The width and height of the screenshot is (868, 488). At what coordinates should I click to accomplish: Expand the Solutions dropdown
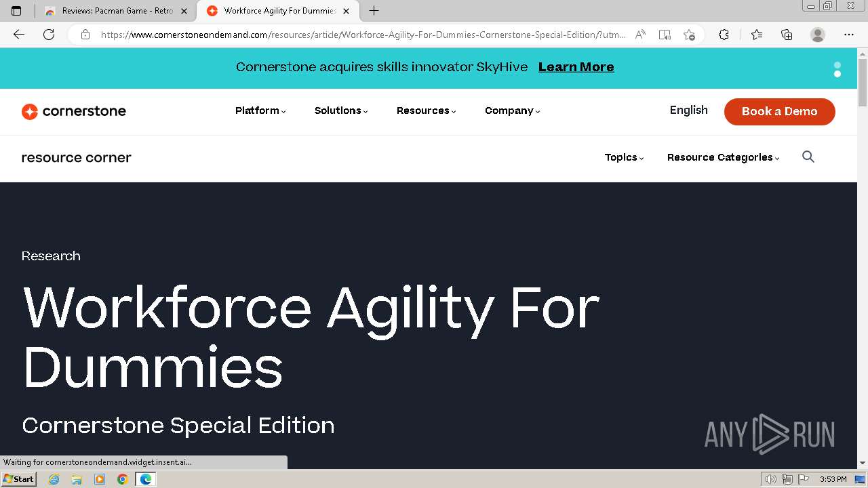(x=340, y=110)
